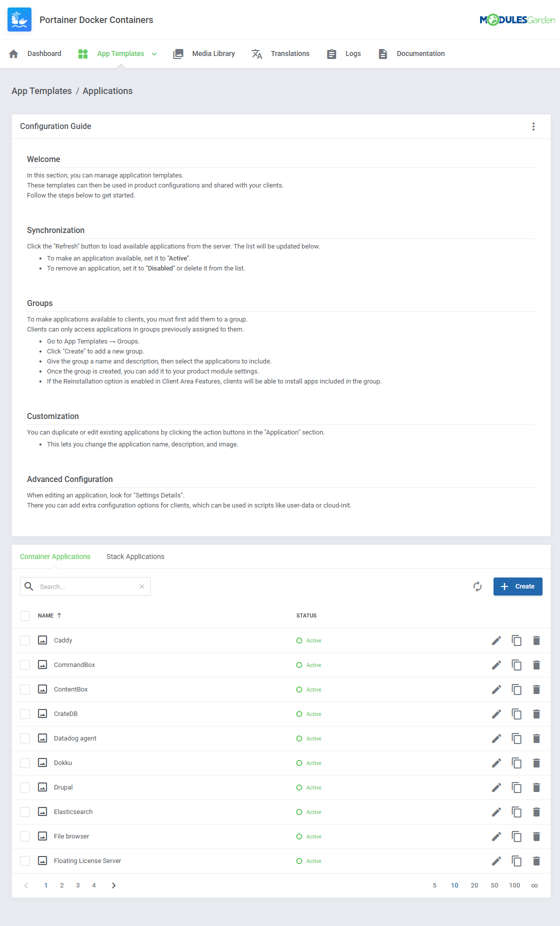This screenshot has width=560, height=926.
Task: Duplicate the Dokku application
Action: pyautogui.click(x=517, y=763)
